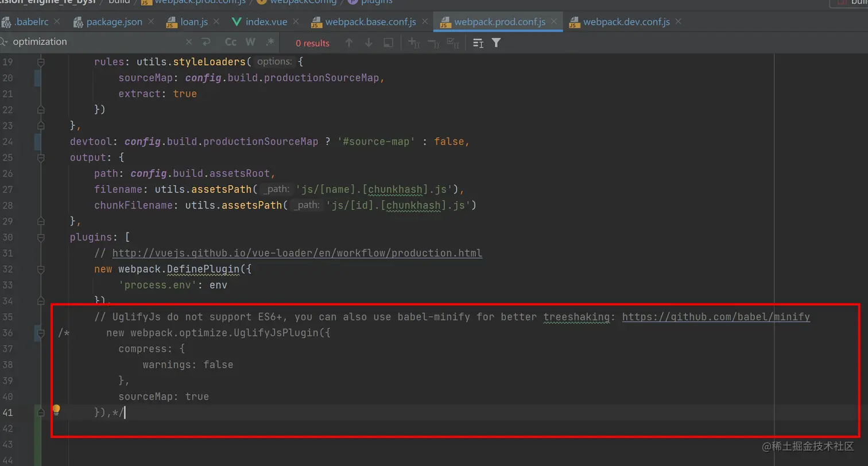
Task: Click the search magnifier icon in find bar
Action: 4,42
